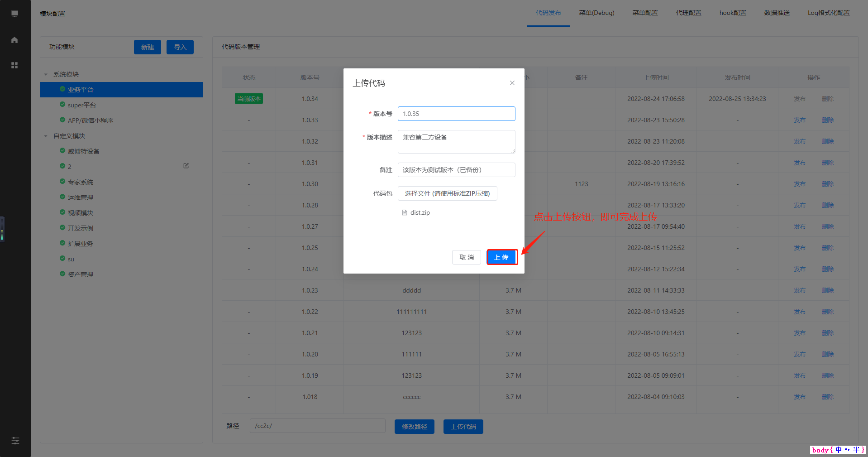Go to the 数据推送 tab
This screenshot has height=457, width=868.
(777, 13)
